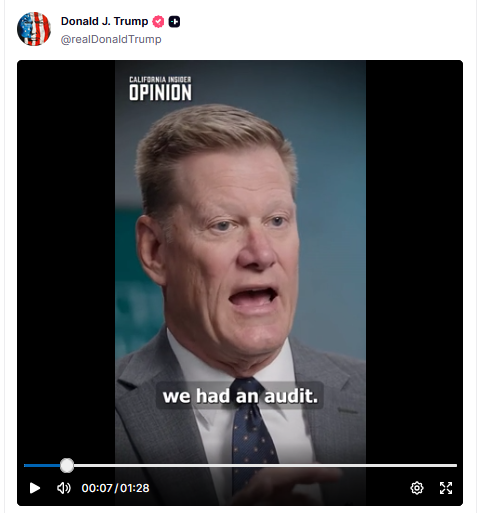Click the 00:07 elapsed time readout

(x=97, y=488)
